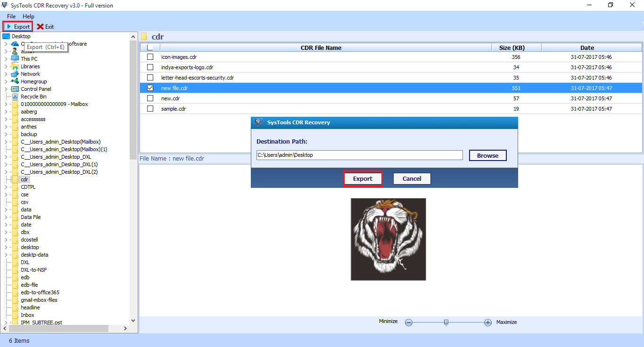644x347 pixels.
Task: Click the Destination Path input field
Action: click(360, 155)
